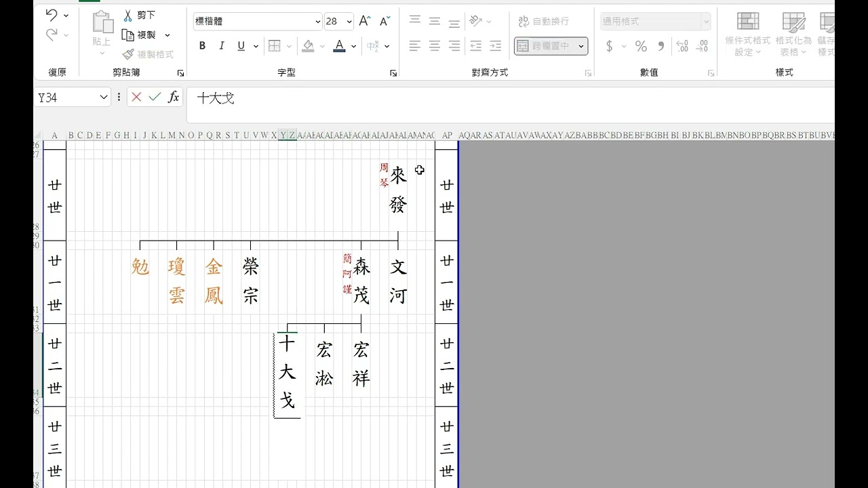The width and height of the screenshot is (868, 488).
Task: Confirm entry with the check mark icon
Action: pos(155,97)
